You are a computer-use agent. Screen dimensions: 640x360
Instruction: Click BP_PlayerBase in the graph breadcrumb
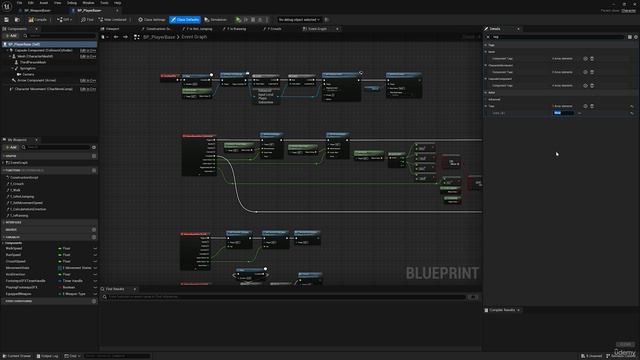159,37
